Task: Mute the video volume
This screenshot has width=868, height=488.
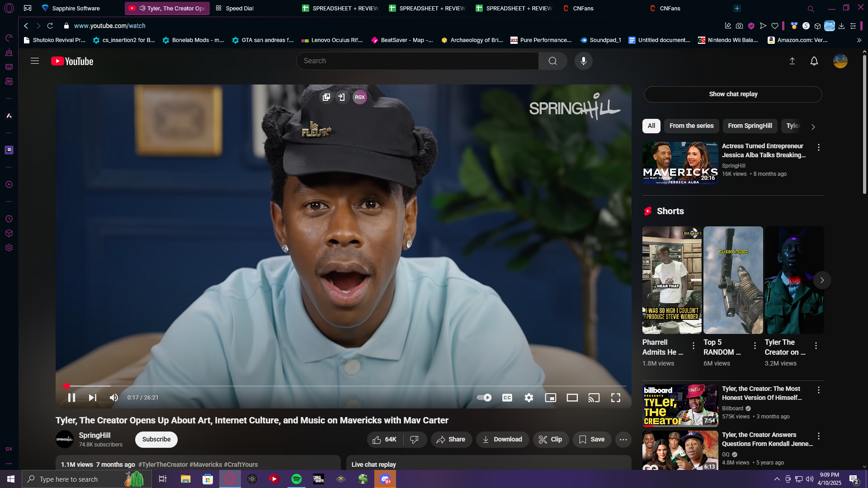Action: (113, 398)
